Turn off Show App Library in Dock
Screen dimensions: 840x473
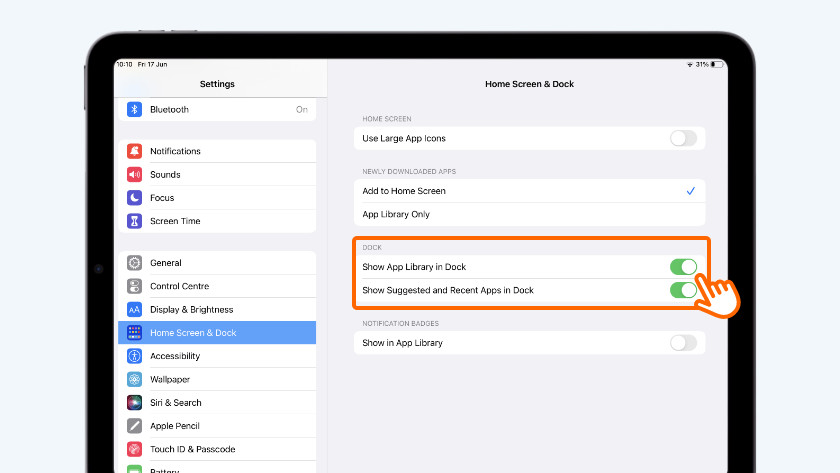tap(683, 267)
